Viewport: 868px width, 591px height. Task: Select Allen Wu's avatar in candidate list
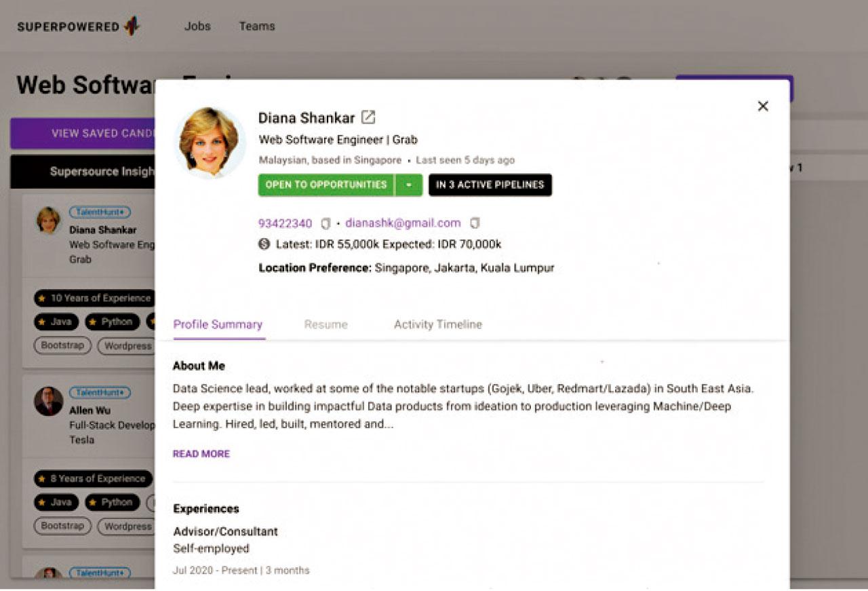tap(49, 402)
